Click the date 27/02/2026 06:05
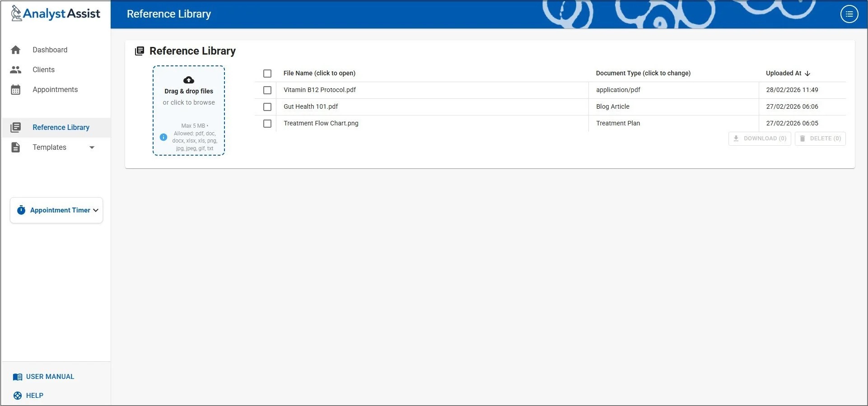This screenshot has height=406, width=868. (792, 123)
